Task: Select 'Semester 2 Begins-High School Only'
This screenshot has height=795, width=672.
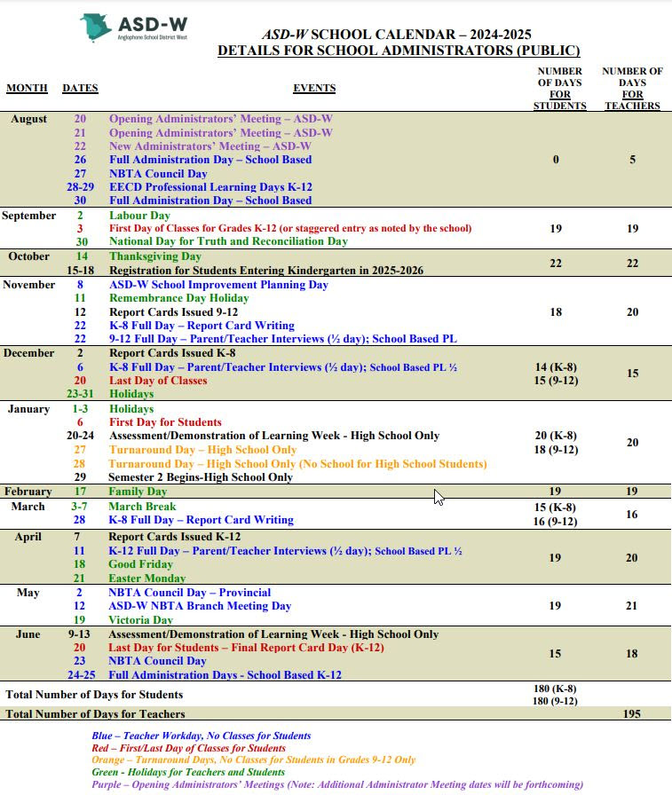Action: click(x=201, y=477)
